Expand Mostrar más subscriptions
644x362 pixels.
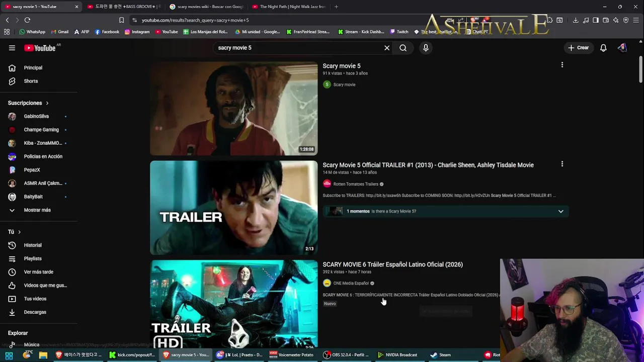click(x=38, y=210)
